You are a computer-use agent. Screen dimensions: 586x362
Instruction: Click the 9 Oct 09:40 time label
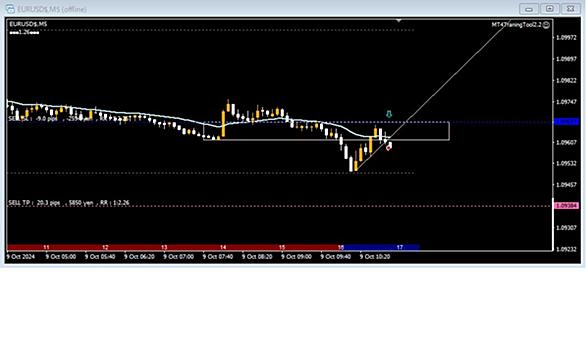[x=335, y=257]
